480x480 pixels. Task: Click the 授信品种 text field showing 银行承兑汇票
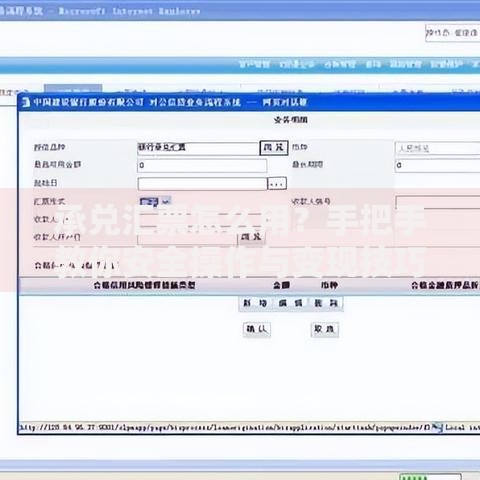(x=198, y=148)
